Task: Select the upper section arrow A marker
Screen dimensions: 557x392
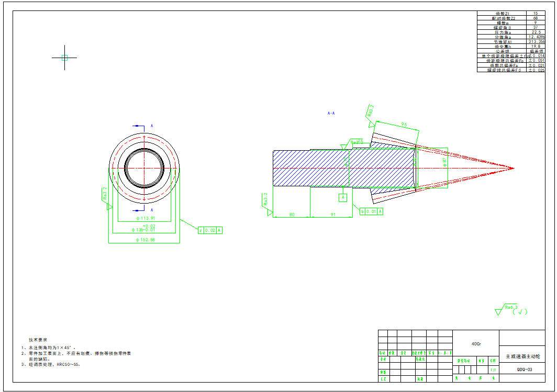Action: tap(139, 126)
